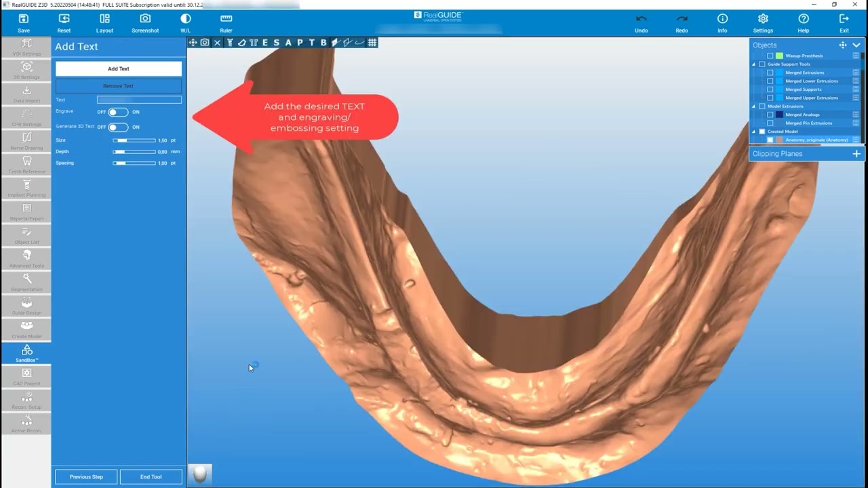Select the B view button
The width and height of the screenshot is (868, 488).
323,43
